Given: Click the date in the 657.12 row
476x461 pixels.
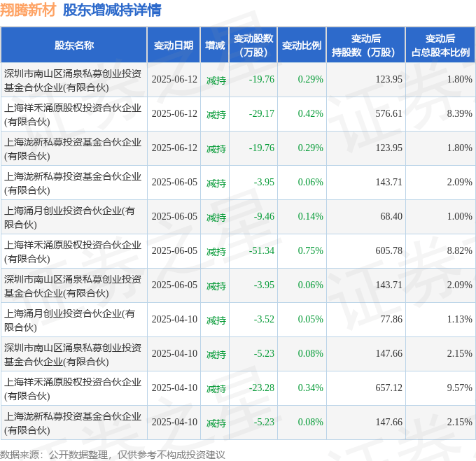Looking at the screenshot, I should click(174, 388).
